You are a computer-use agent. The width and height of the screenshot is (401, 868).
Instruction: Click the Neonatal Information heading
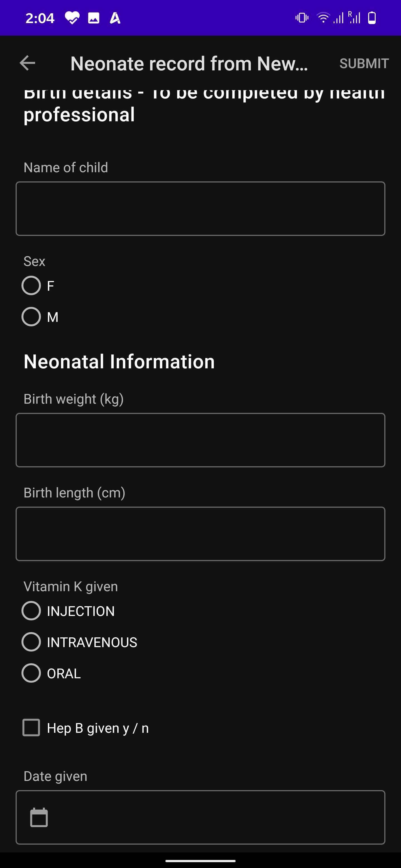(x=119, y=361)
